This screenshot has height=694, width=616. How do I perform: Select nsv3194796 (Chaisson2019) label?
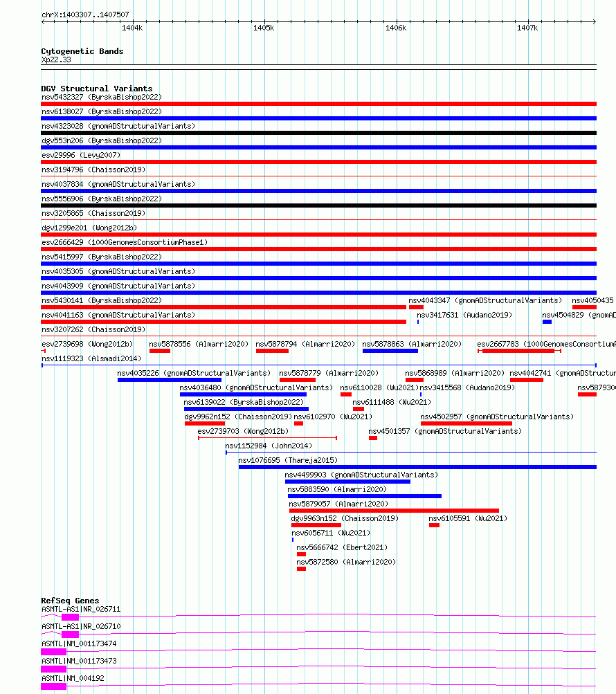(93, 170)
